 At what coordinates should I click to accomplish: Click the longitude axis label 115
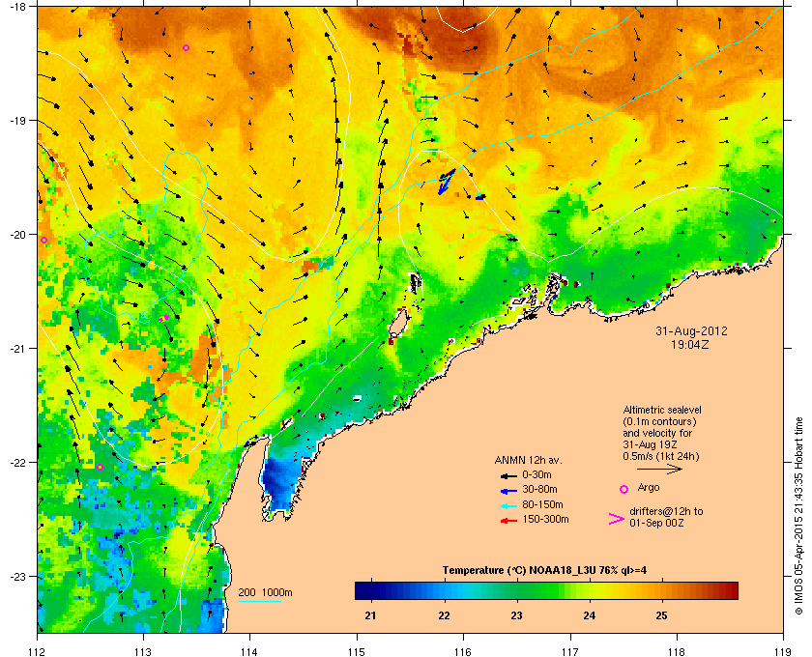357,652
